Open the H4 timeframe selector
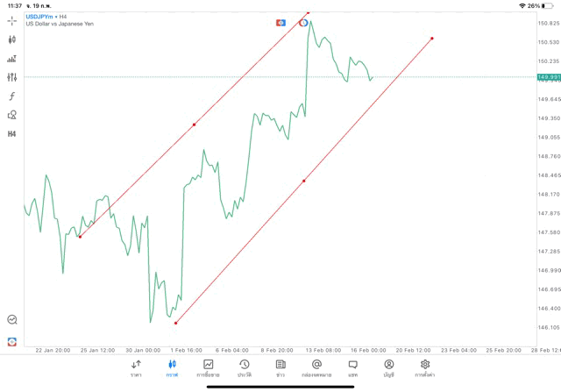 coord(11,134)
